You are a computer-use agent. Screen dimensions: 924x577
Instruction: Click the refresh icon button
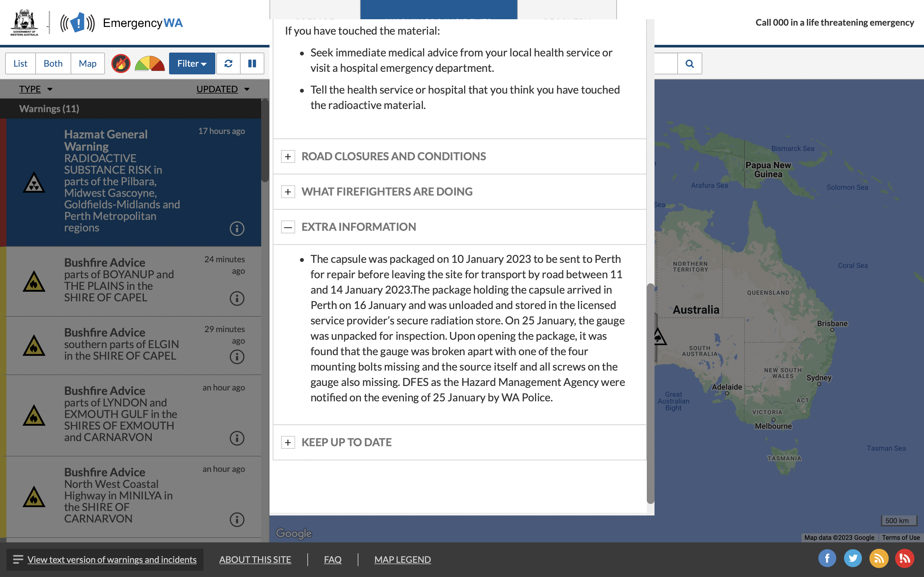(228, 63)
